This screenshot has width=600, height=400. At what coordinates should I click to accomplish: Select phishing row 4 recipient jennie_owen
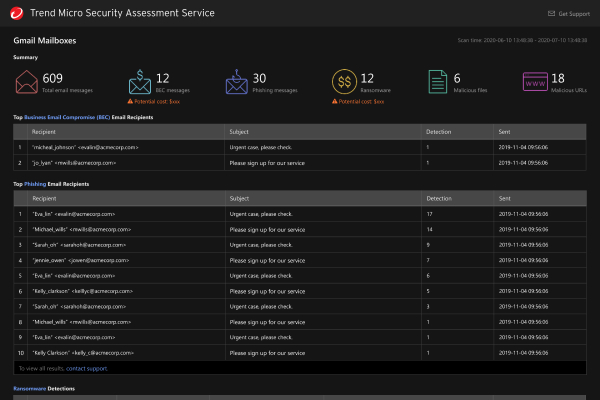click(81, 260)
